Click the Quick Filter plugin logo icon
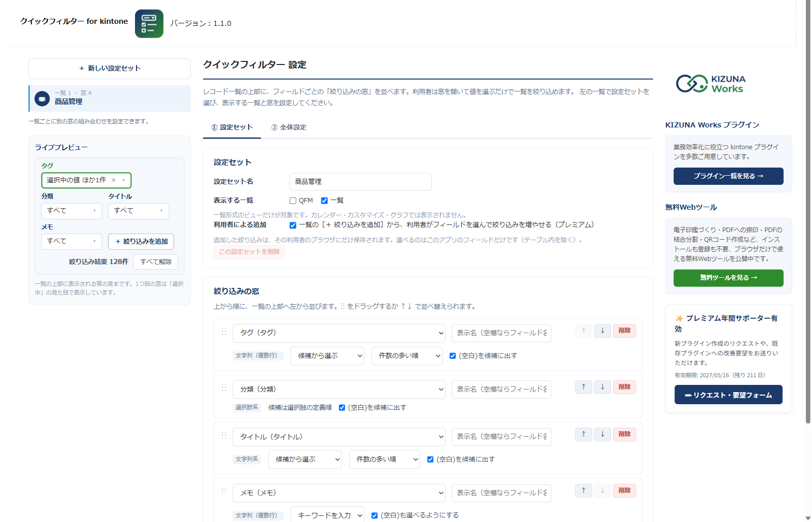Viewport: 812px width, 522px height. [149, 23]
